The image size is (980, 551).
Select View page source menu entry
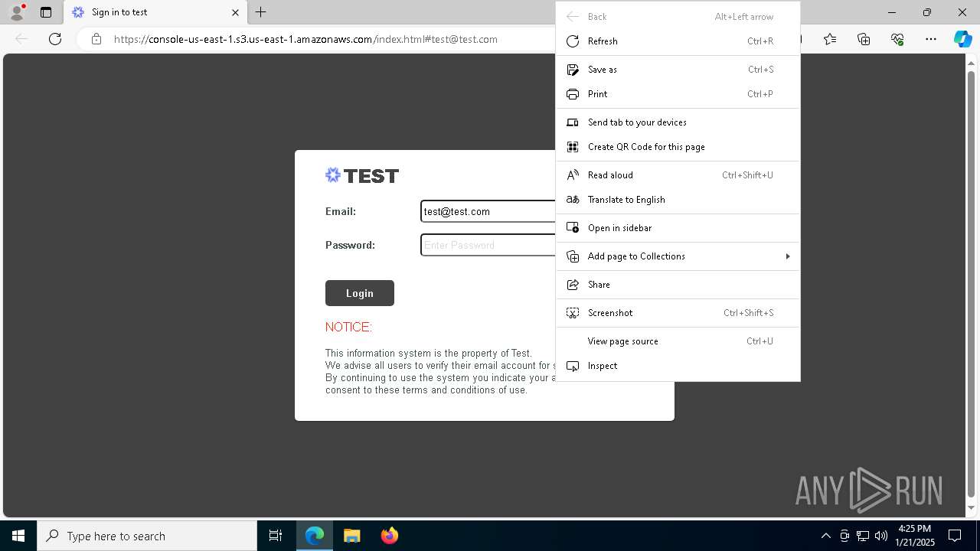678,341
